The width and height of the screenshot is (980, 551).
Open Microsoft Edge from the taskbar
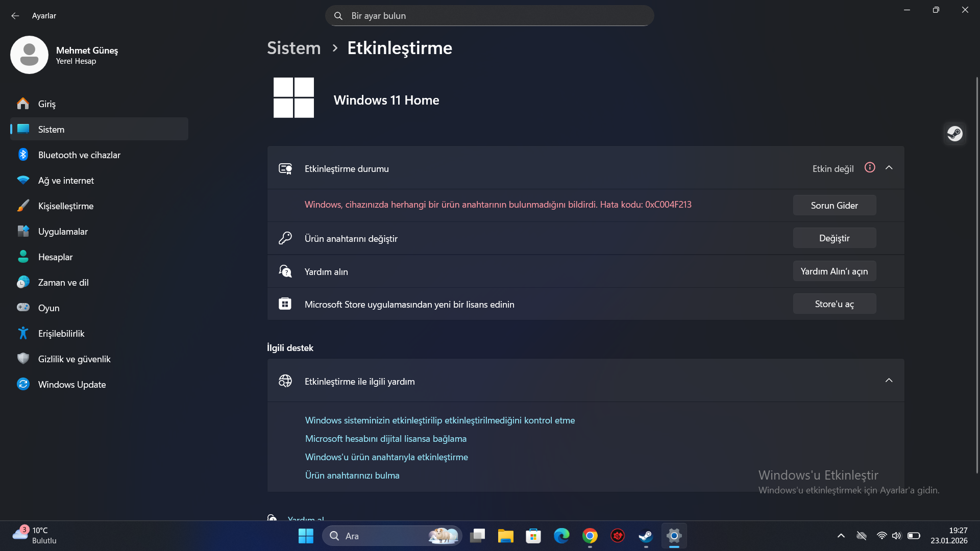point(561,536)
